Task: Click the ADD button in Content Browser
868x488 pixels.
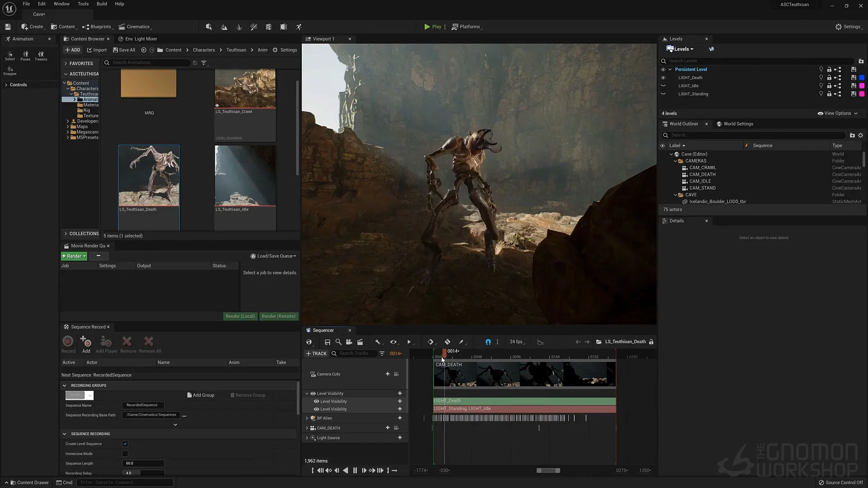Action: tap(73, 50)
